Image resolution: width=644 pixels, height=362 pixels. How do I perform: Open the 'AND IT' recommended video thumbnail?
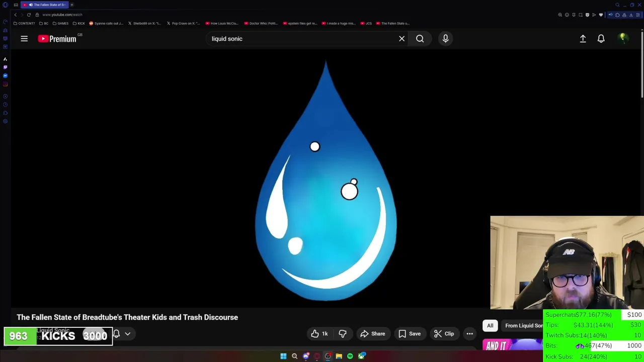(x=513, y=345)
